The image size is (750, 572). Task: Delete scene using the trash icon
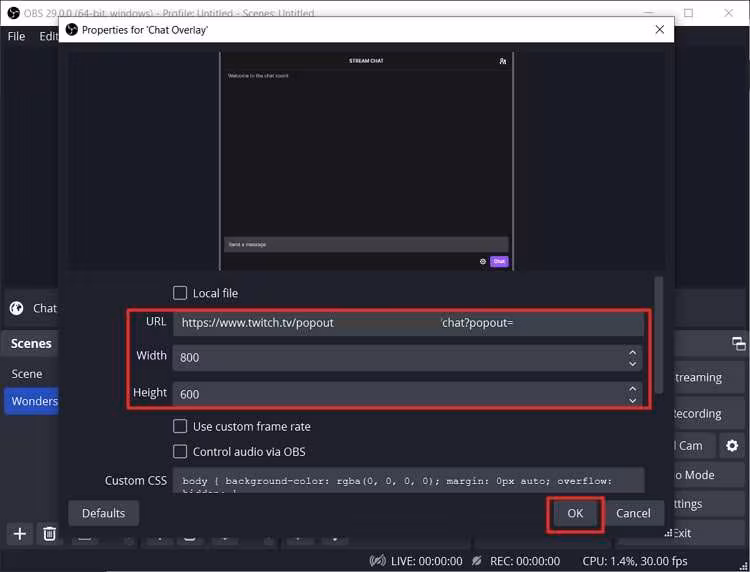click(x=49, y=533)
